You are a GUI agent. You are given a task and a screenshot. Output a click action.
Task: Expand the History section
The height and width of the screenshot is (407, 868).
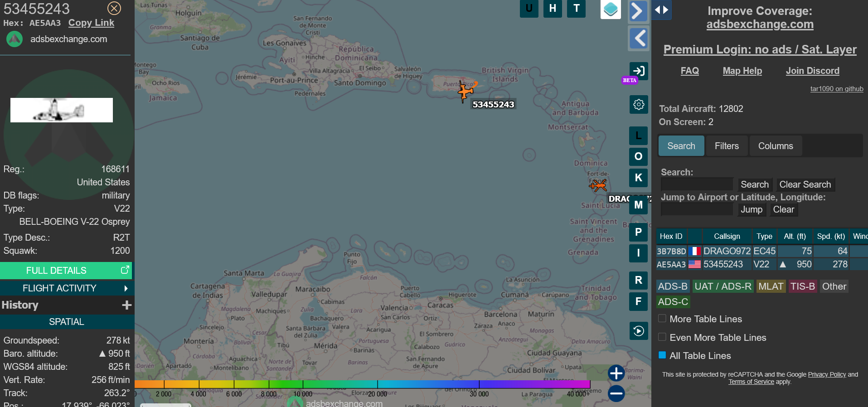tap(126, 305)
